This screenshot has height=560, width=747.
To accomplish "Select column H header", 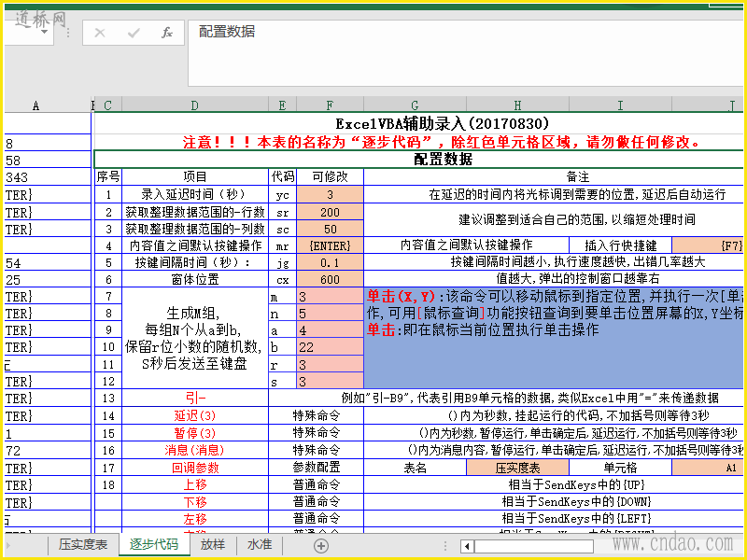I will coord(517,105).
